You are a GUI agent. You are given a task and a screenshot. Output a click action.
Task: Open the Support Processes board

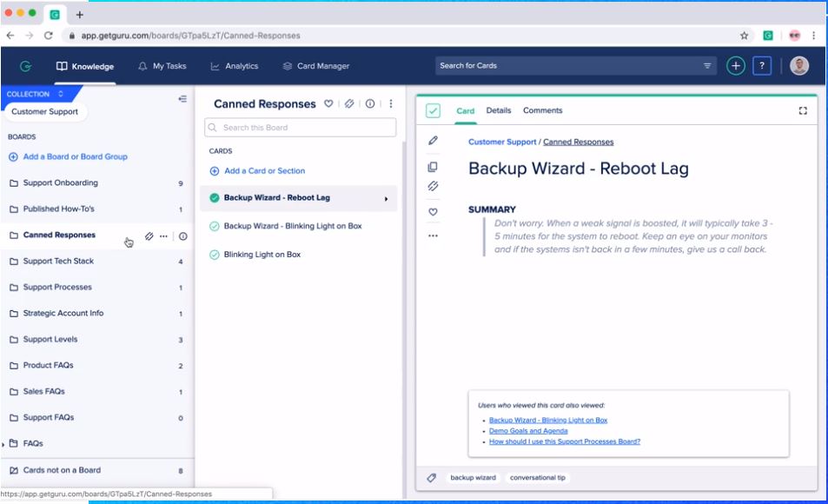[96, 287]
